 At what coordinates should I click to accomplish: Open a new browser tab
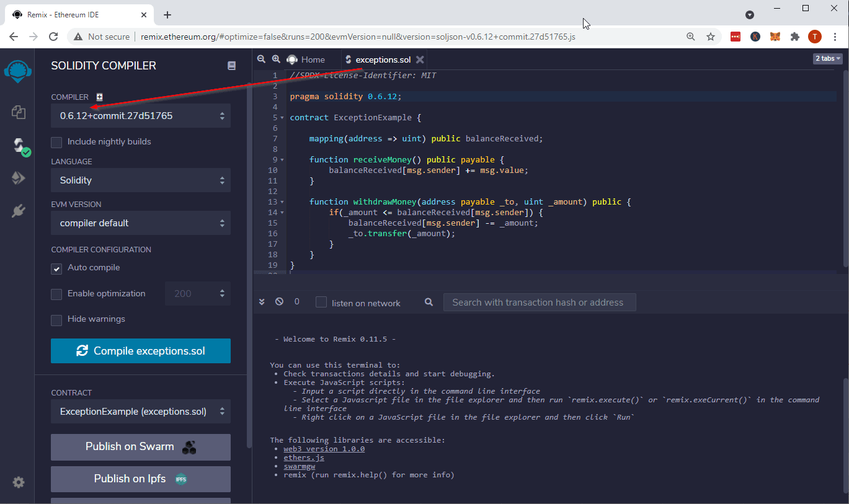[167, 15]
